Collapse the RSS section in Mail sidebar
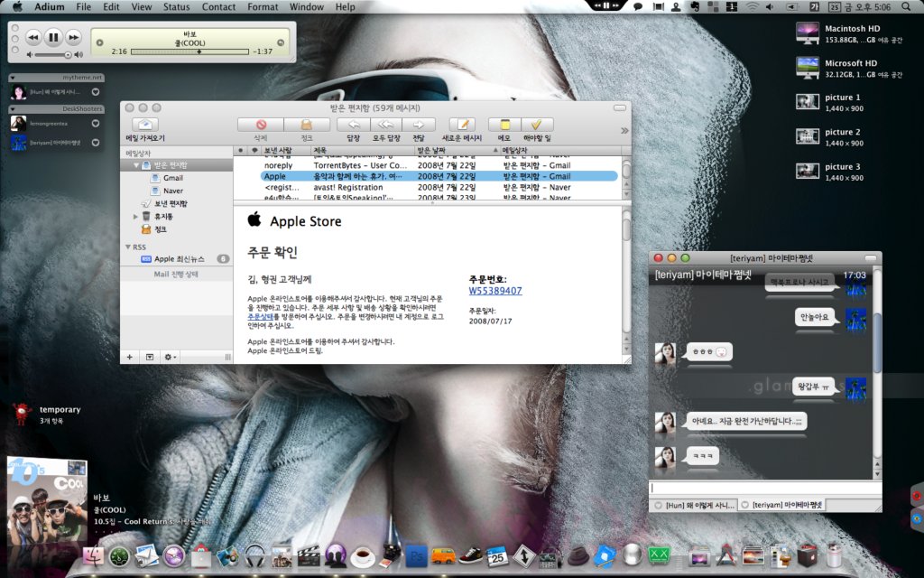Image resolution: width=924 pixels, height=578 pixels. pyautogui.click(x=128, y=247)
